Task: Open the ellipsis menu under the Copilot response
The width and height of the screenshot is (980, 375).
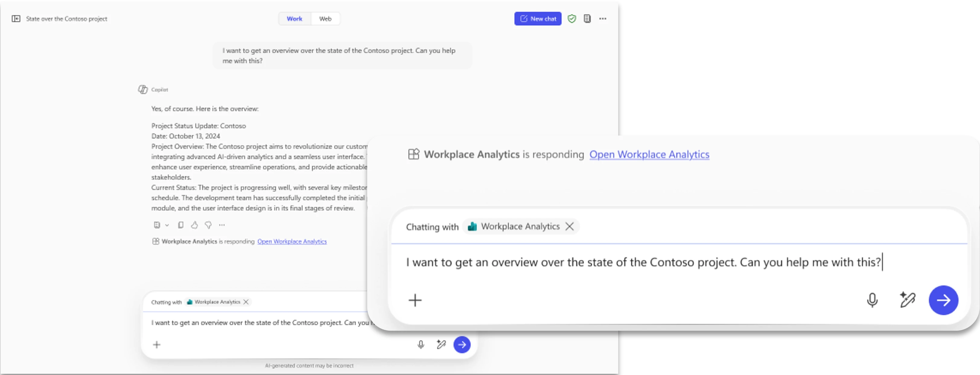Action: coord(222,225)
